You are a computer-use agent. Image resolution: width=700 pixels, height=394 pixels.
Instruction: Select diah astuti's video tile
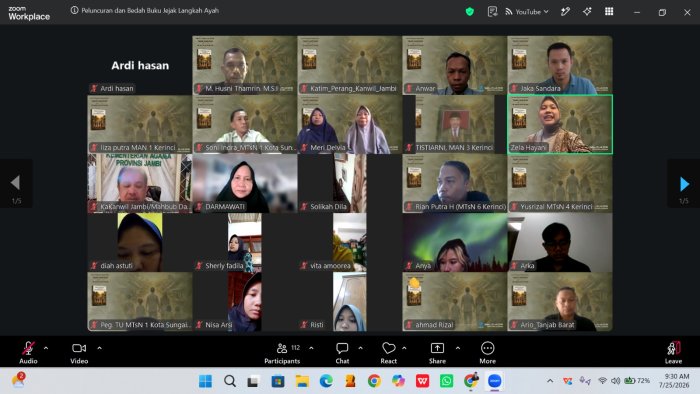tap(140, 242)
